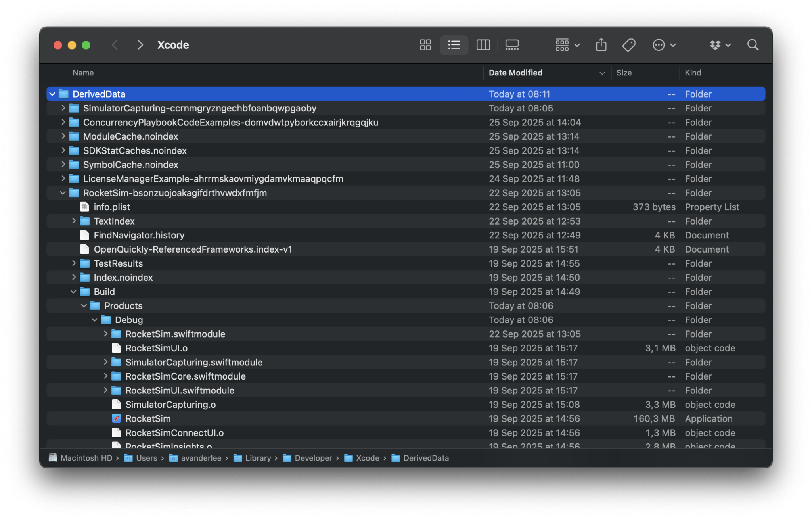The image size is (812, 520).
Task: Click the Date Modified column header
Action: click(515, 73)
